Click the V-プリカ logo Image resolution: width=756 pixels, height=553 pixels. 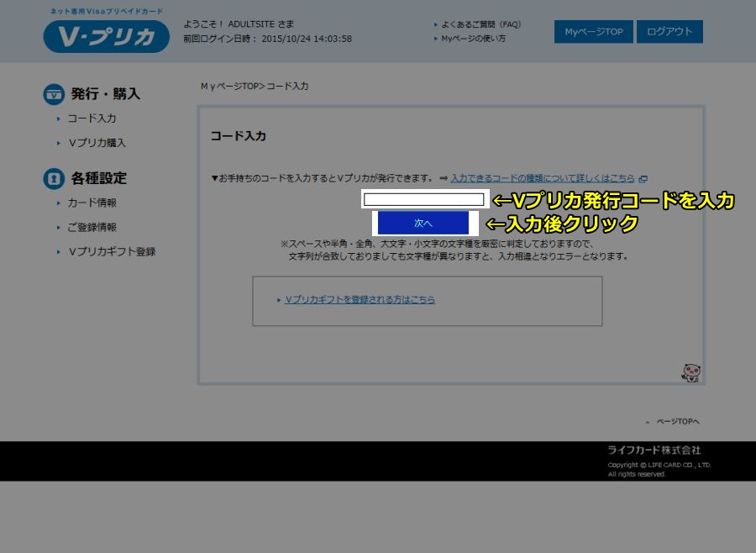click(106, 35)
